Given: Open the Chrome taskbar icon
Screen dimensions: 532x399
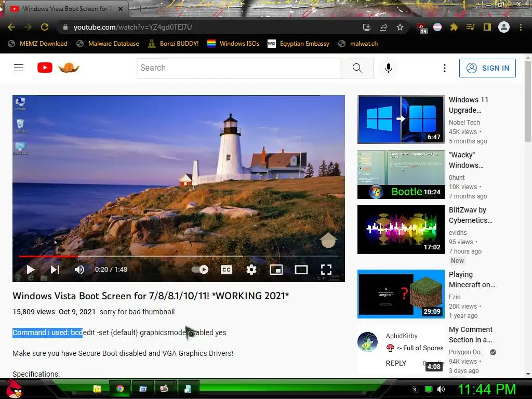Looking at the screenshot, I should 120,389.
